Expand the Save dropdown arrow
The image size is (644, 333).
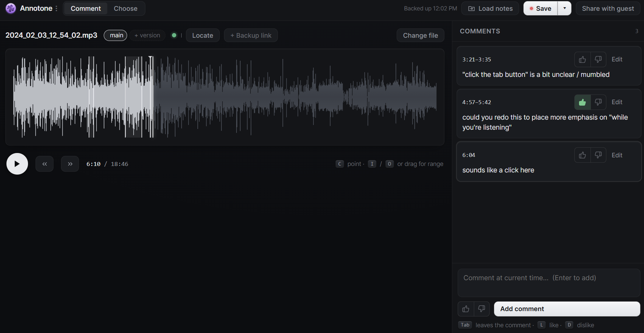pos(564,8)
